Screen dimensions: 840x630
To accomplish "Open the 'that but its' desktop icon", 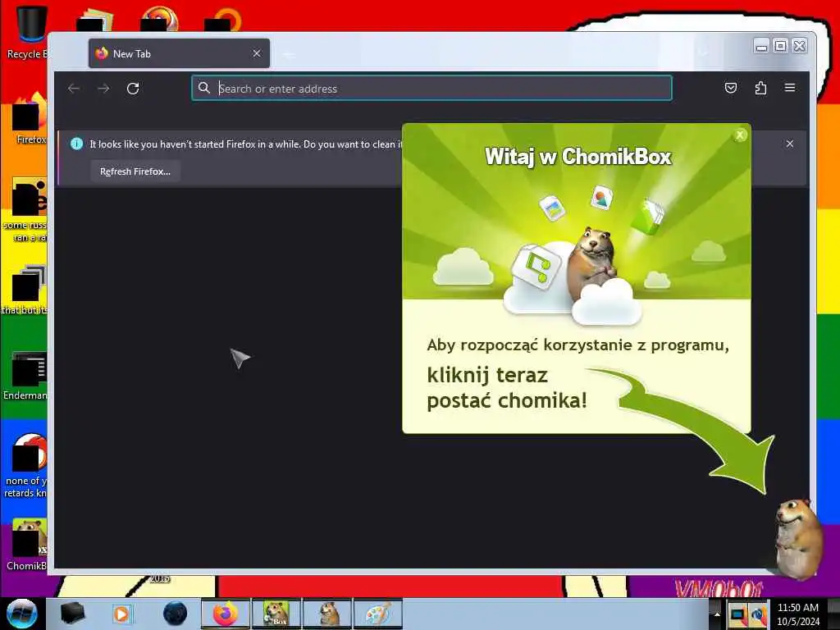I will click(x=25, y=290).
